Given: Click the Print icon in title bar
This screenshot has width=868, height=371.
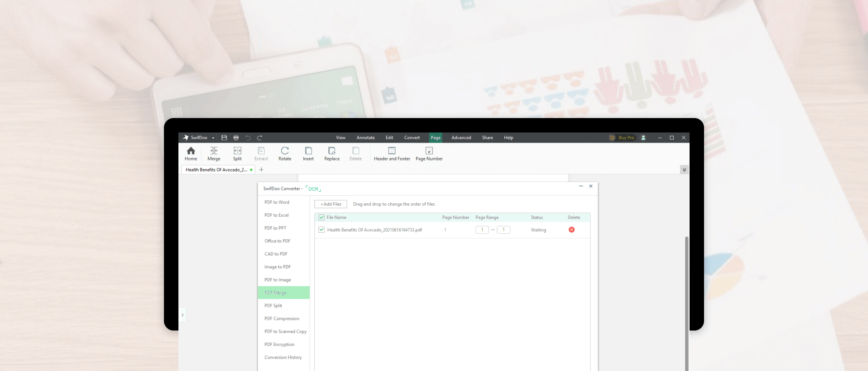Looking at the screenshot, I should [x=236, y=138].
